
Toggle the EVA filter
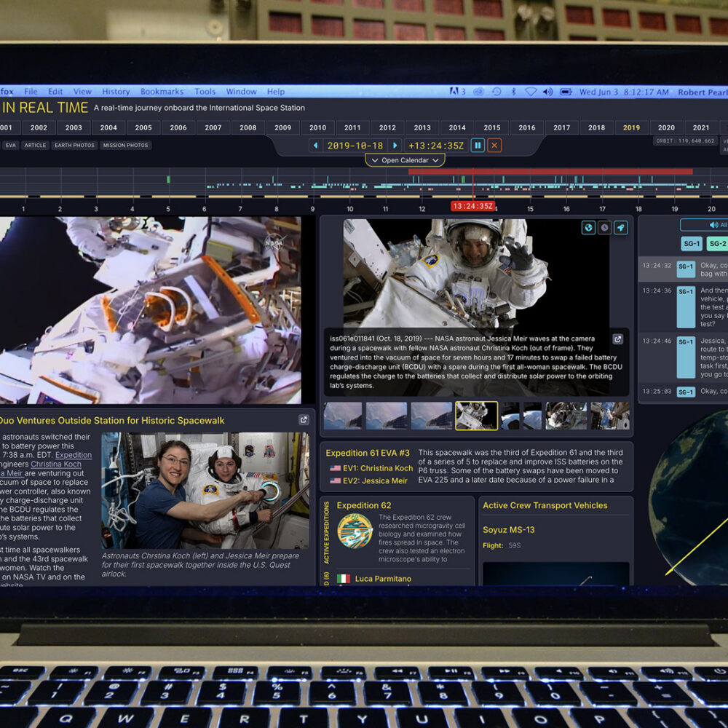pyautogui.click(x=10, y=145)
